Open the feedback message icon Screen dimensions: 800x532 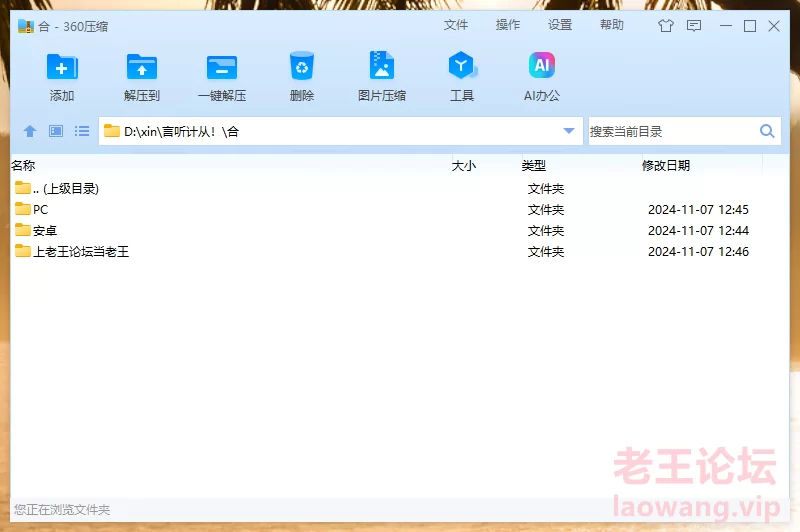(x=694, y=26)
